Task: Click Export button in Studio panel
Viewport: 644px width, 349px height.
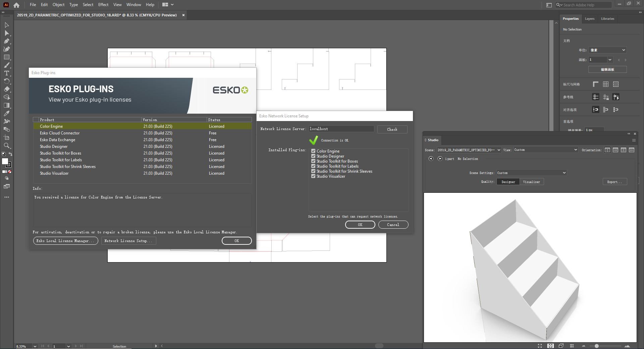Action: click(x=614, y=182)
